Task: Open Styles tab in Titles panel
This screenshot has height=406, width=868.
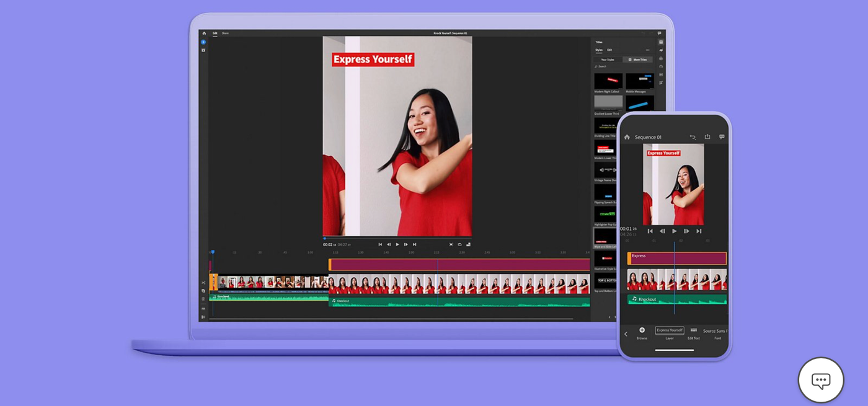Action: click(599, 50)
